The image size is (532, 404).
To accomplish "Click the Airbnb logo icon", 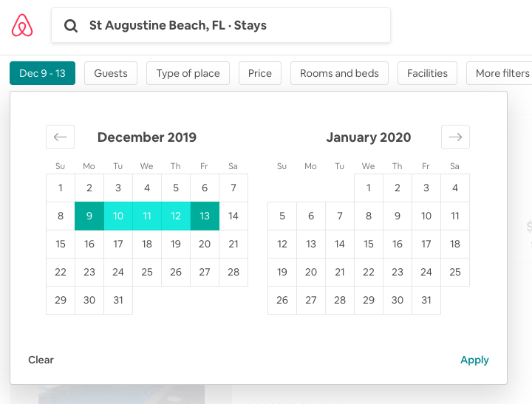I will [x=22, y=25].
